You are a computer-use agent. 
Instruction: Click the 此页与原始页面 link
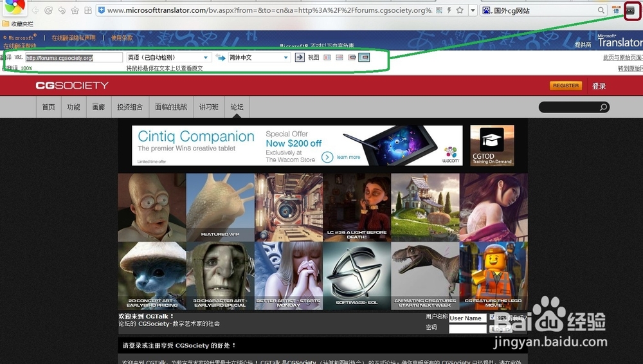(623, 57)
